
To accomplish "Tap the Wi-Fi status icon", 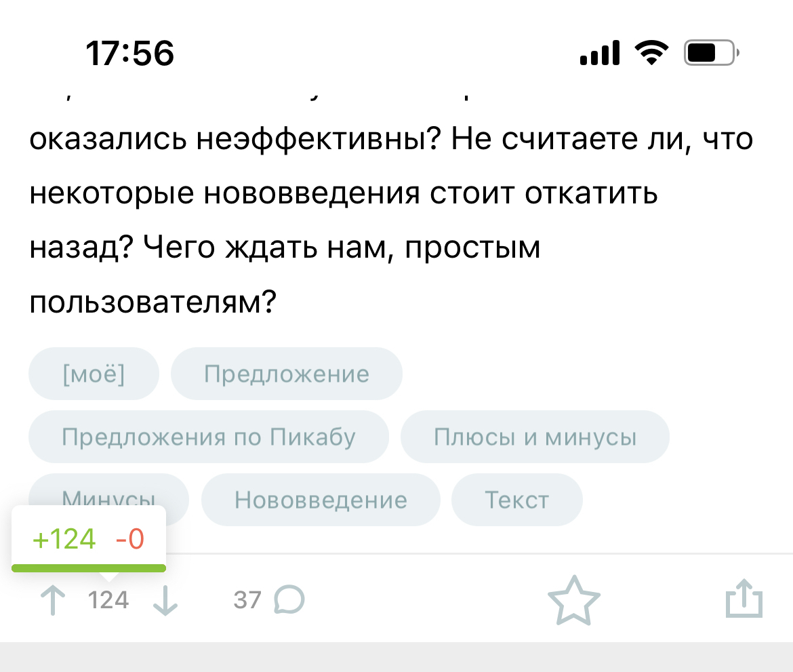I will 651,52.
